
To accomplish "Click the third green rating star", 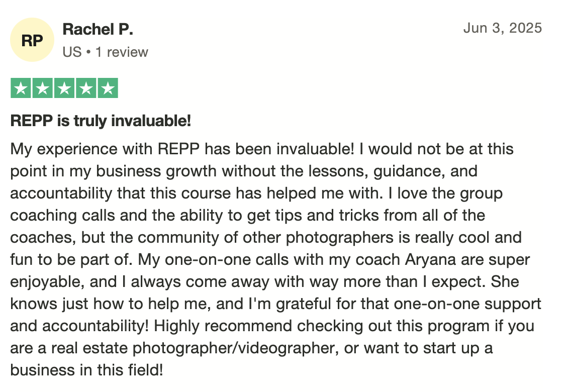I will pyautogui.click(x=64, y=88).
